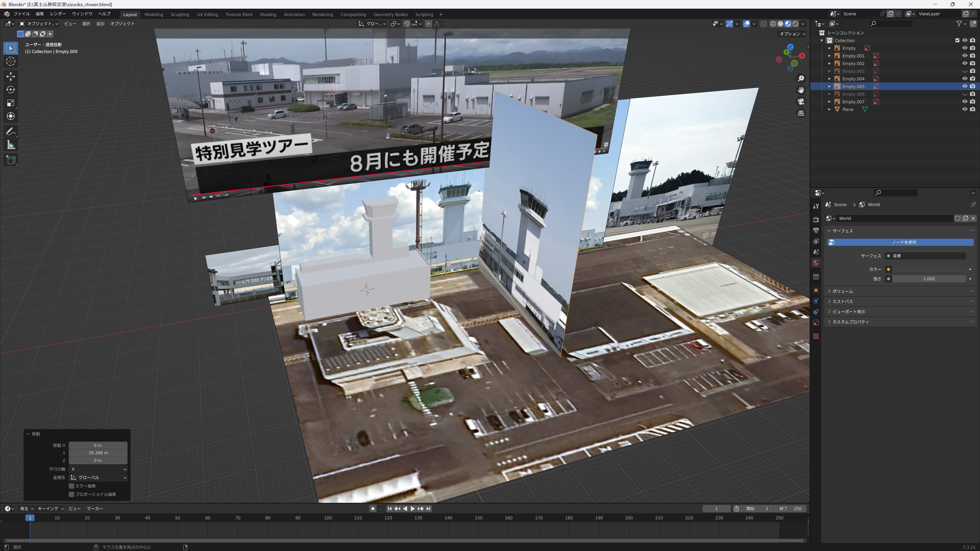Switch to the Modeling workspace tab
The image size is (980, 551).
[154, 15]
